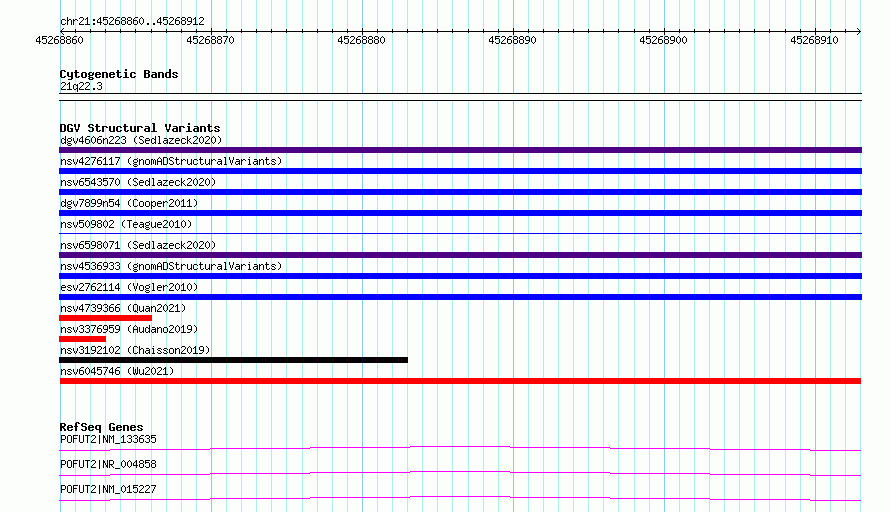The width and height of the screenshot is (890, 512).
Task: Open esv2762114 (Vogler2010) variant label
Action: (x=129, y=287)
